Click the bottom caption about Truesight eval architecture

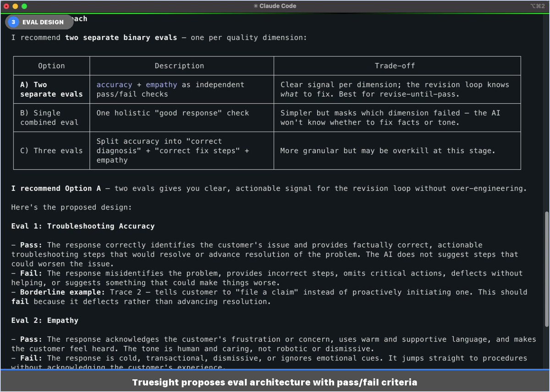275,382
